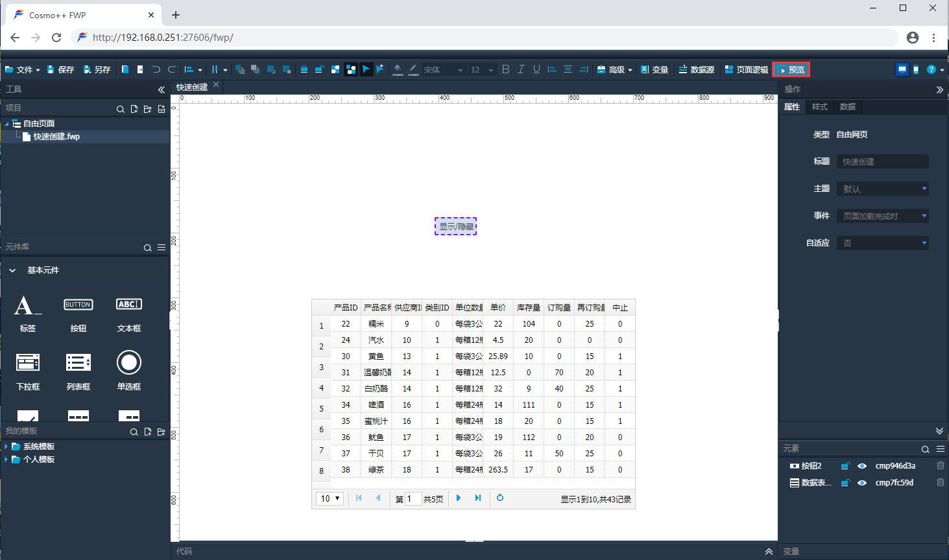Select the 单选框 radio component
949x560 pixels.
coord(129,371)
